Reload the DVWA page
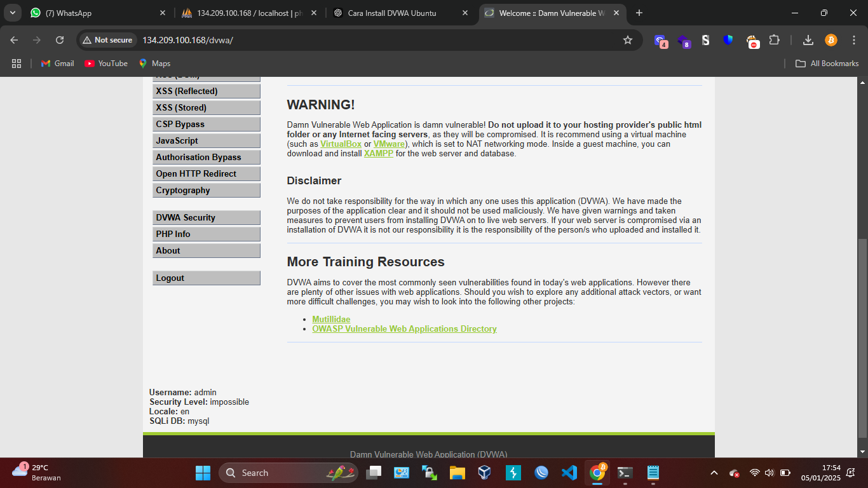Screen dimensions: 868x488 (60, 40)
